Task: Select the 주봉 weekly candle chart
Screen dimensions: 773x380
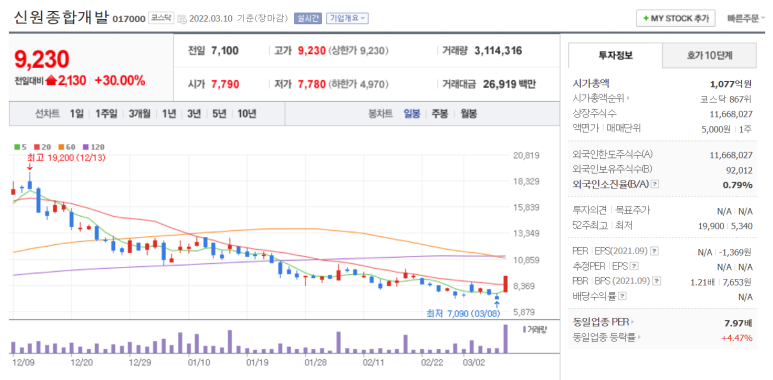Action: [440, 114]
